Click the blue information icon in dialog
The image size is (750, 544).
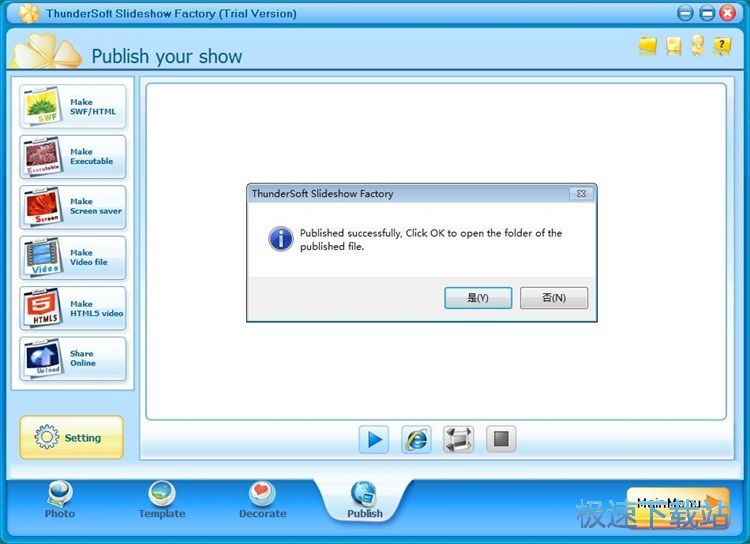click(281, 239)
